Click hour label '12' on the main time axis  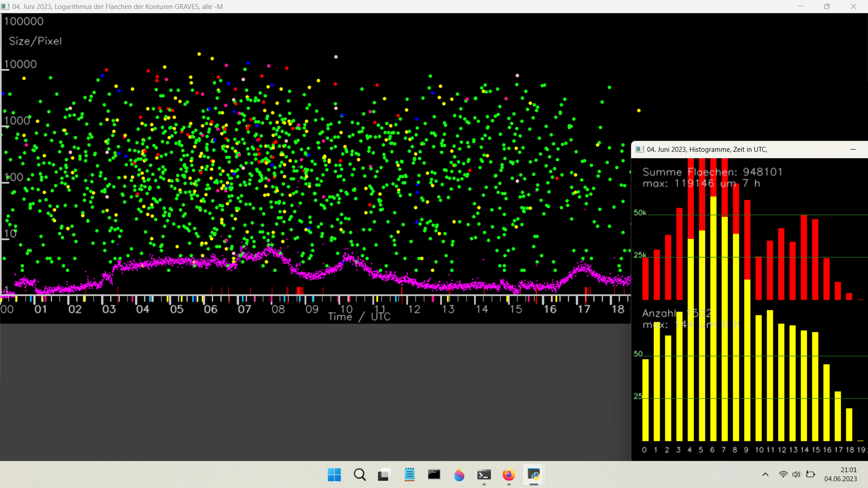pos(414,310)
